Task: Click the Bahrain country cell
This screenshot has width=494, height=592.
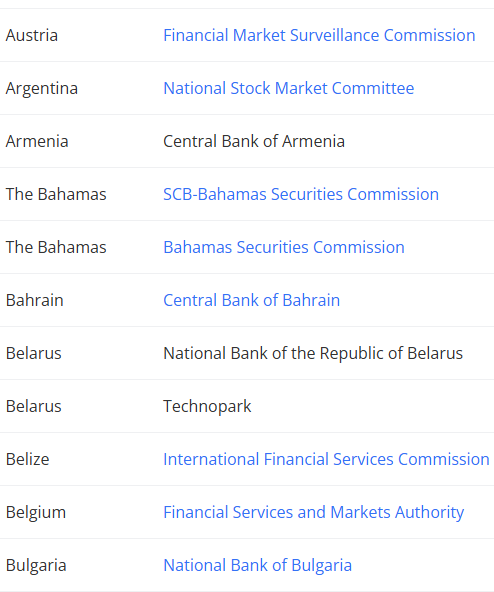Action: (34, 301)
